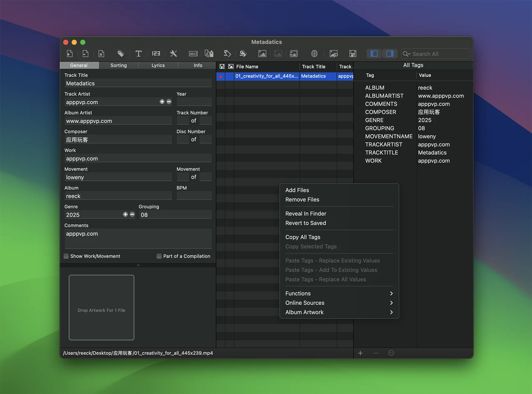Click the 123 numbering toolbar icon
The height and width of the screenshot is (394, 532).
coord(156,54)
